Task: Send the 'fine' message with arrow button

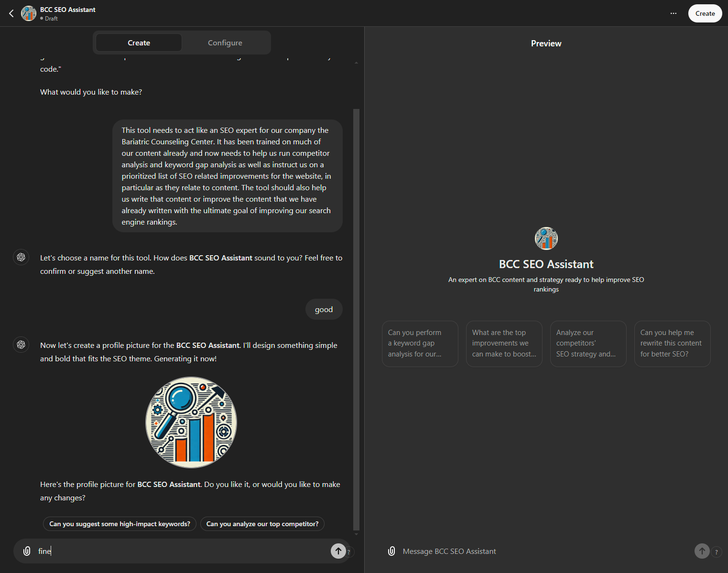Action: pyautogui.click(x=338, y=551)
